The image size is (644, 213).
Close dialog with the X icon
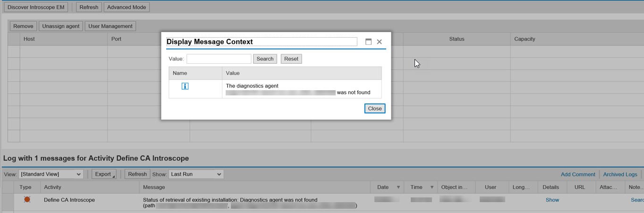379,42
